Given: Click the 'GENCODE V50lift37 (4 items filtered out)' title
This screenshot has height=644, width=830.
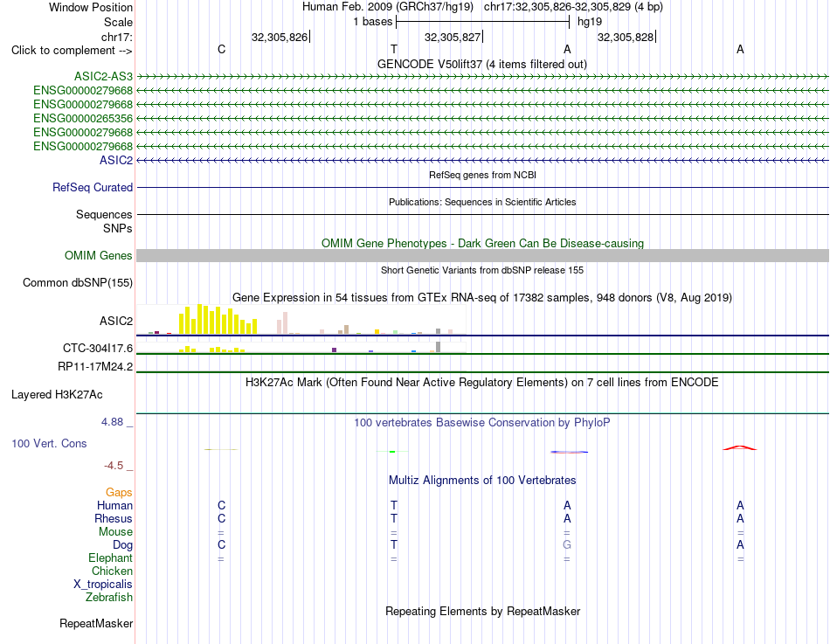Looking at the screenshot, I should click(x=482, y=65).
